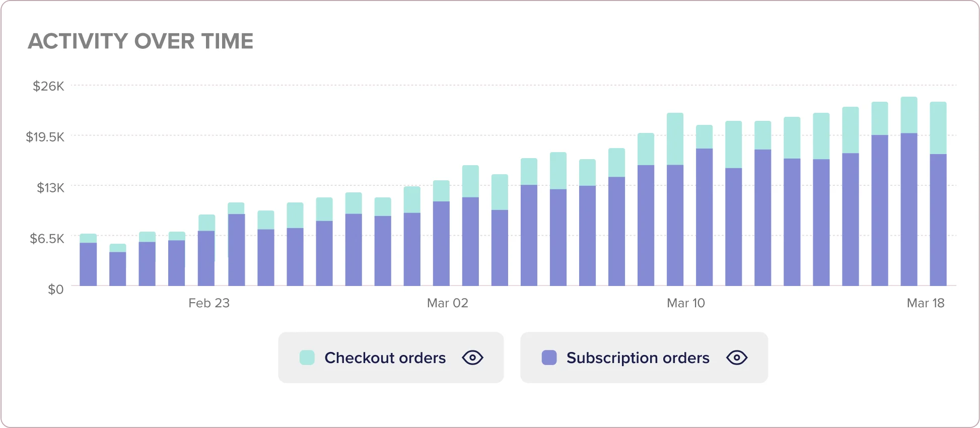Click the $0 y-axis label

click(x=55, y=289)
